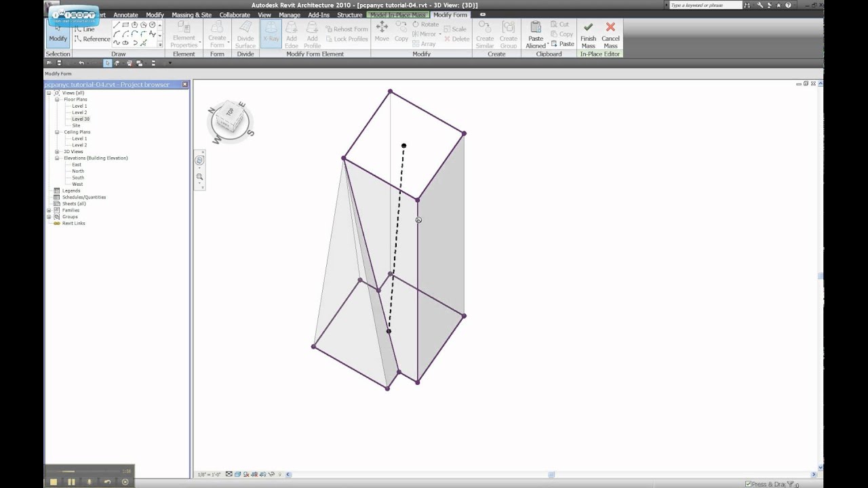
Task: Click the Add Profile tool
Action: pyautogui.click(x=312, y=34)
